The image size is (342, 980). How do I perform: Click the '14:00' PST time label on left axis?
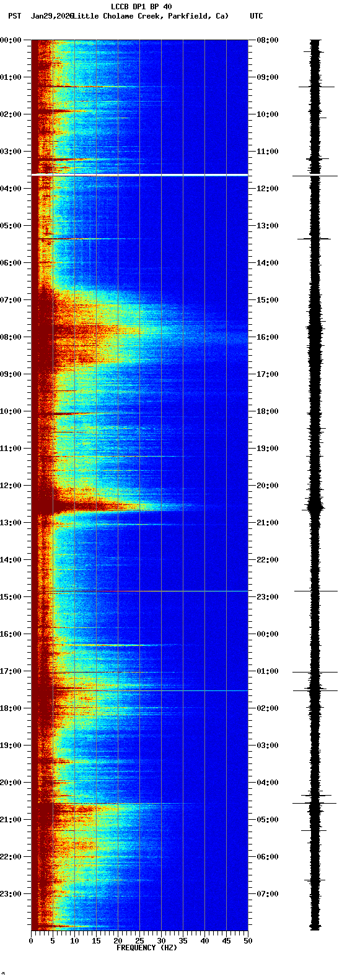click(x=11, y=560)
